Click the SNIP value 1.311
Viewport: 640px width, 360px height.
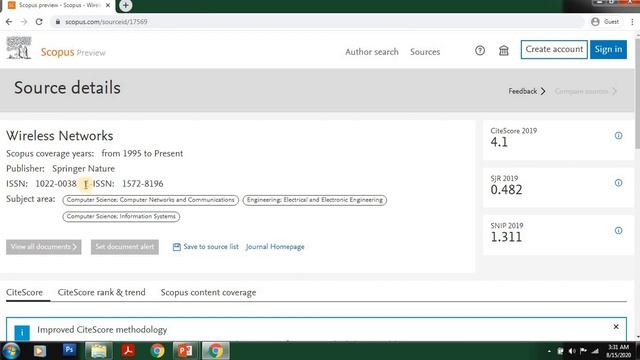pyautogui.click(x=506, y=237)
